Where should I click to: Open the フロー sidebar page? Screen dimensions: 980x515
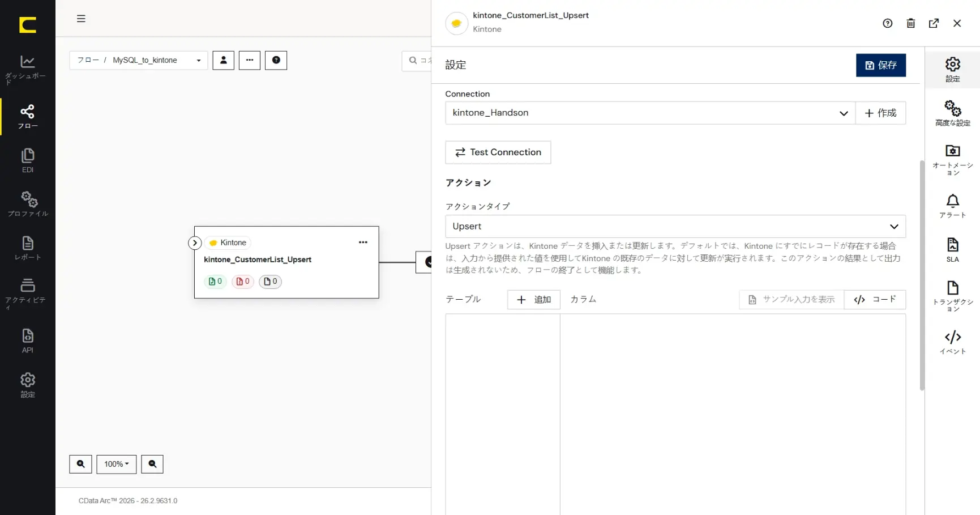27,117
